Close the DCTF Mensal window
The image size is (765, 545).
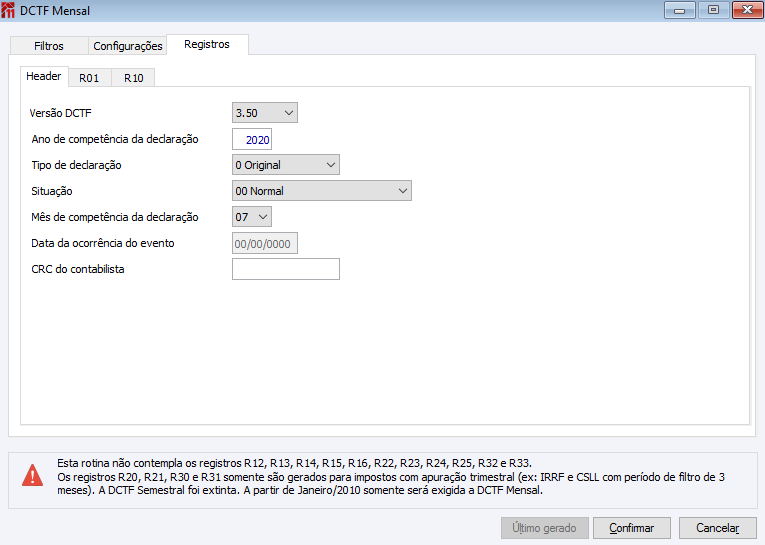point(747,10)
